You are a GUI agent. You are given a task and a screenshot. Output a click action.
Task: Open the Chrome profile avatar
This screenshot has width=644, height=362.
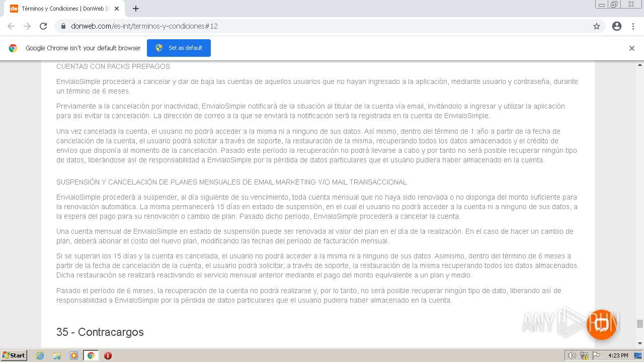pos(617,26)
